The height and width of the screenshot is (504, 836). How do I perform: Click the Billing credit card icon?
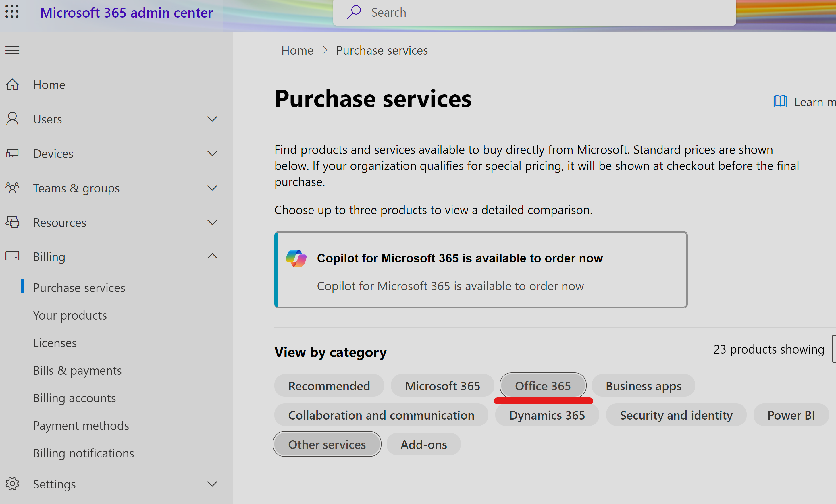pyautogui.click(x=12, y=256)
